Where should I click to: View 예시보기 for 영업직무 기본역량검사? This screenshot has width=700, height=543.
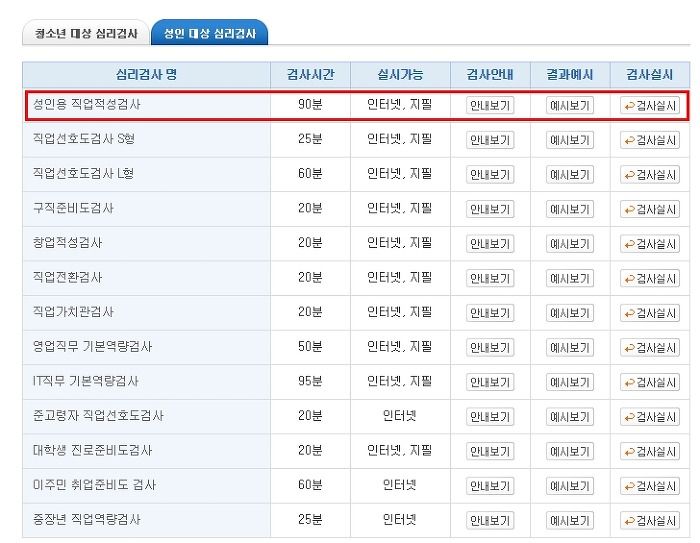(x=570, y=347)
